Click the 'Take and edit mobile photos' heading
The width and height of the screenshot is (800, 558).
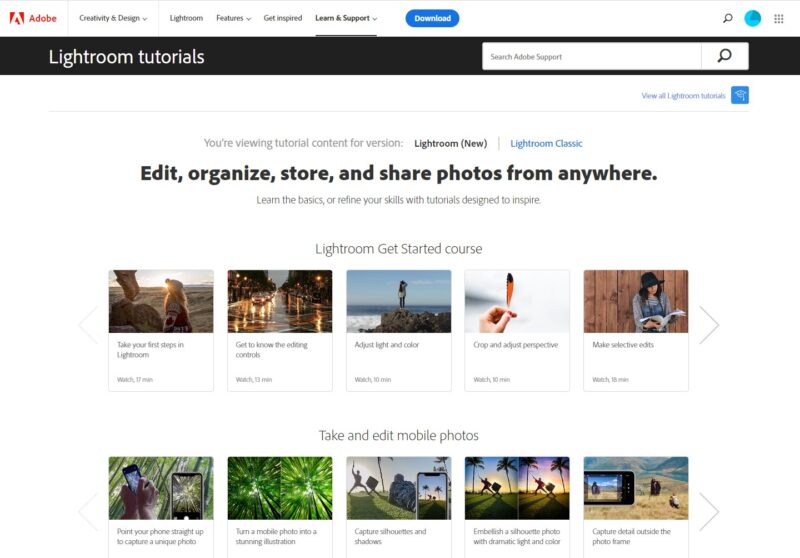[x=398, y=436]
